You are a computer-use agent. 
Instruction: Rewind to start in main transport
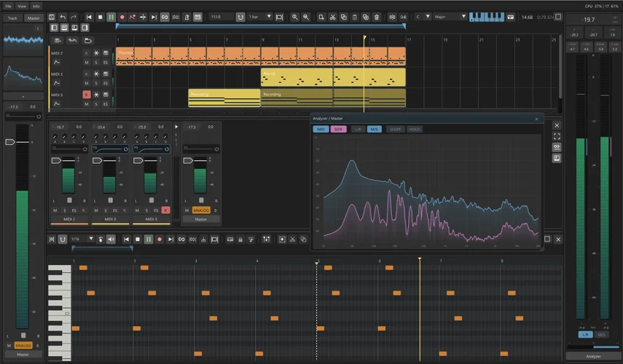pyautogui.click(x=89, y=17)
